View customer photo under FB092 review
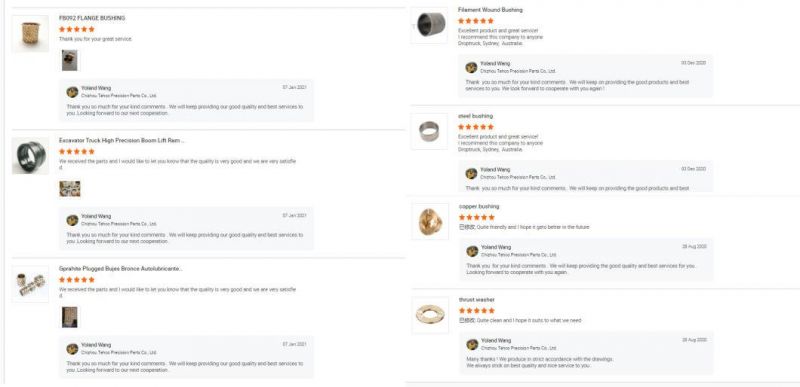The height and width of the screenshot is (387, 800). tap(70, 60)
